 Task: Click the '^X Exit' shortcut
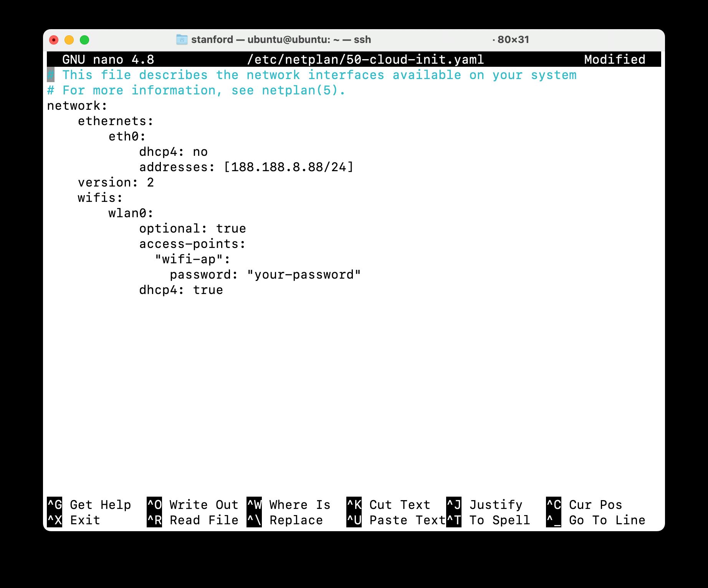[x=74, y=520]
